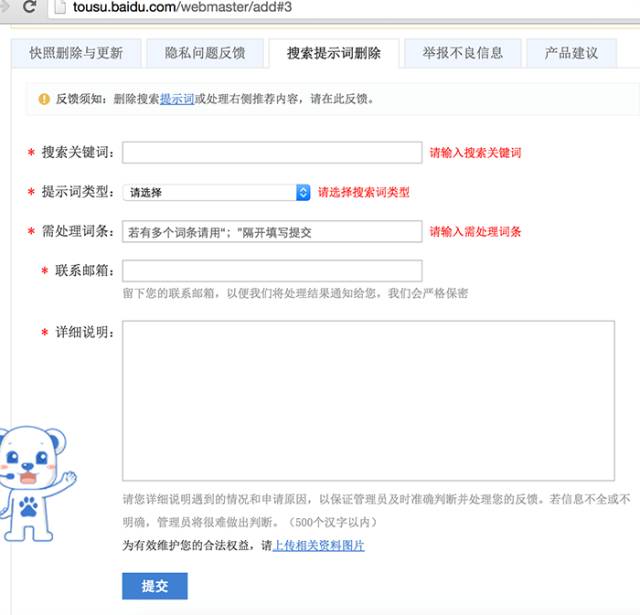Submit the form with 提交 button

point(155,586)
